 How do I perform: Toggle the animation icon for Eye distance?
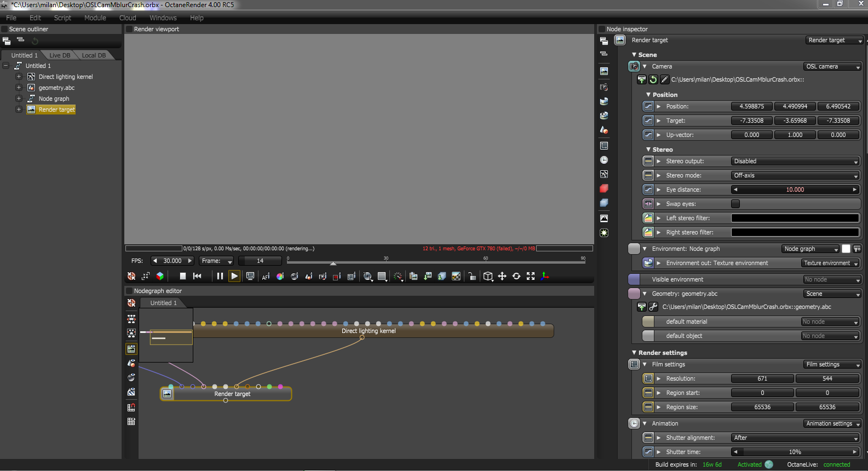pyautogui.click(x=648, y=189)
